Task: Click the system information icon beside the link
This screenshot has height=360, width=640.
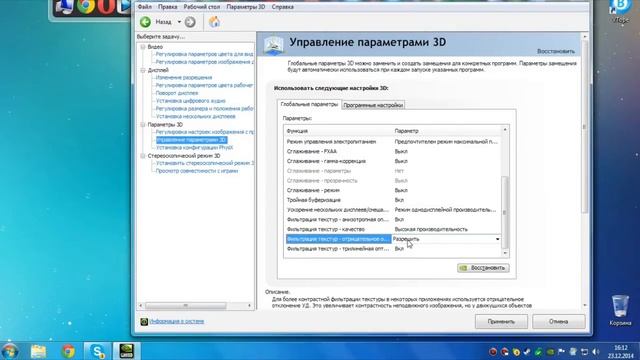Action: 144,322
